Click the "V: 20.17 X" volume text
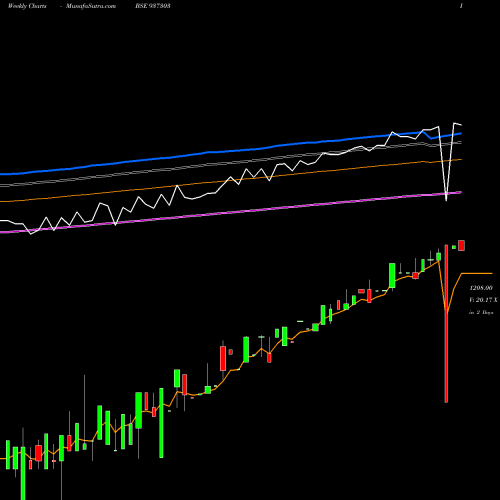Image resolution: width=500 pixels, height=500 pixels. tap(483, 300)
